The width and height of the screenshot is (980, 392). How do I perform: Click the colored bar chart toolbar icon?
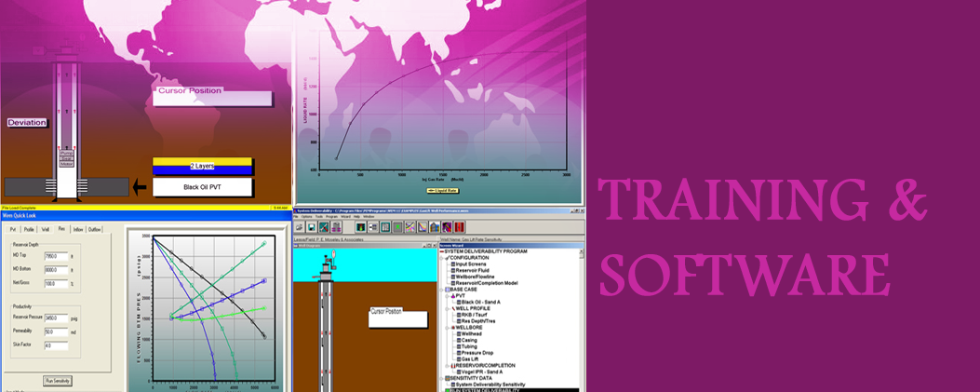coord(435,227)
